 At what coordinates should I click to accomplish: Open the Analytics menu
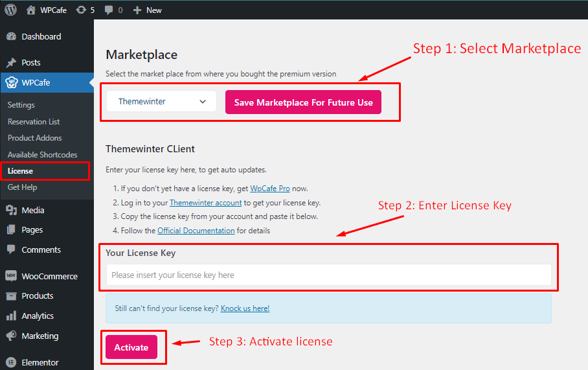point(38,316)
